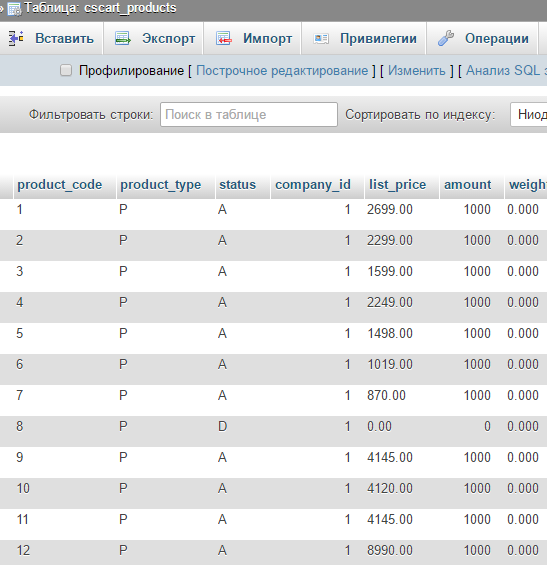The image size is (547, 565).
Task: Click product_code cell 9
Action: click(20, 457)
